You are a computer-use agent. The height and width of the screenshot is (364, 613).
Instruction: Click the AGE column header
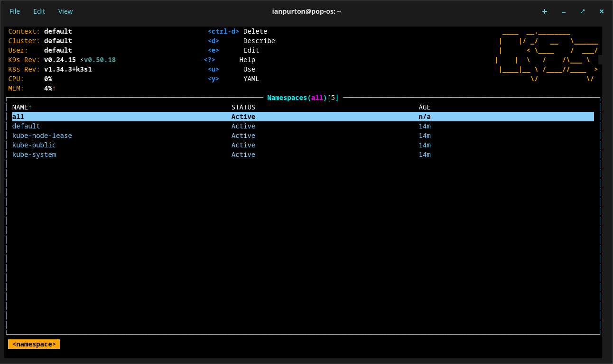424,107
